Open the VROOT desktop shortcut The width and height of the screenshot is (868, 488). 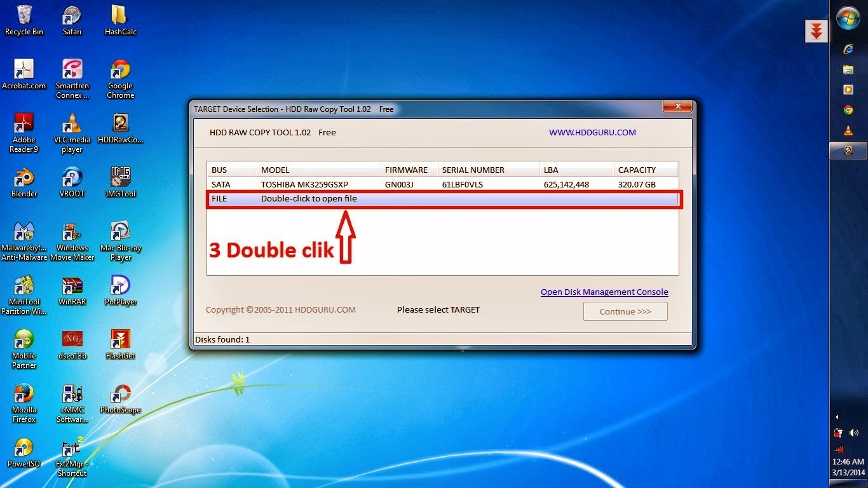(x=72, y=182)
